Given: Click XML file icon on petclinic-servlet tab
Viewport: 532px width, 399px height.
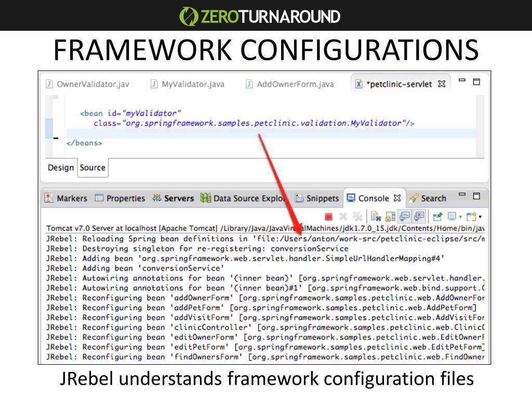Looking at the screenshot, I should pyautogui.click(x=358, y=84).
